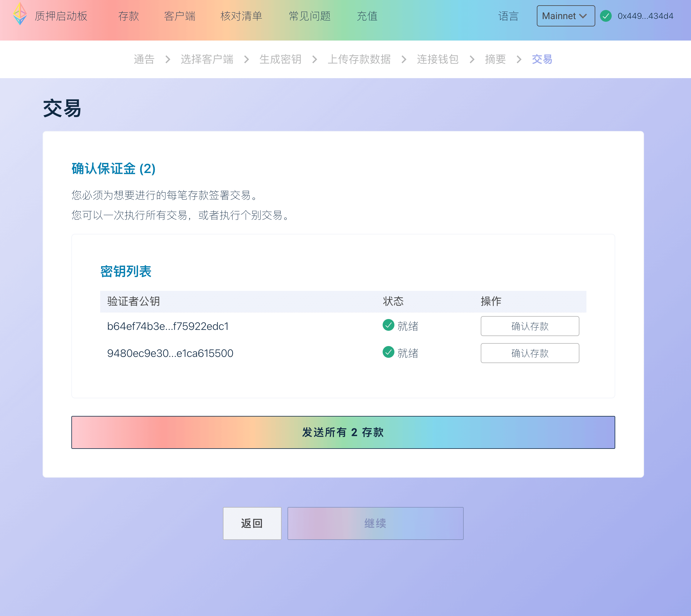Image resolution: width=691 pixels, height=616 pixels.
Task: Click the 操作 column header
Action: point(491,301)
